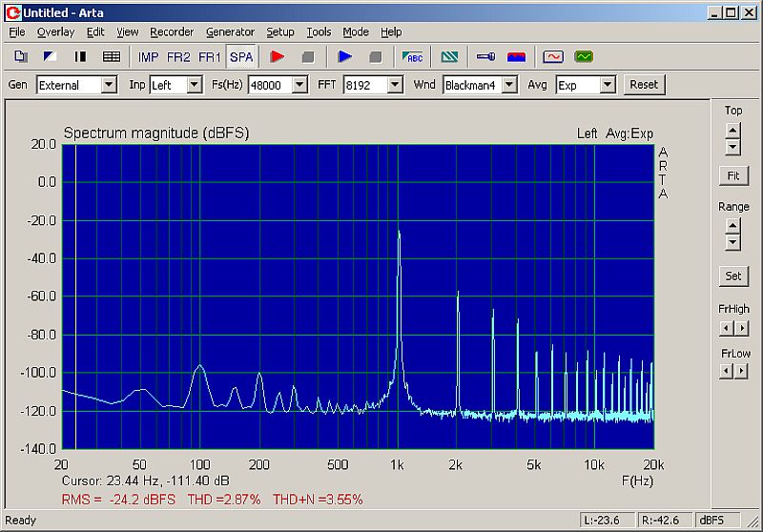Open the Setup menu
This screenshot has height=532, width=763.
(x=279, y=32)
